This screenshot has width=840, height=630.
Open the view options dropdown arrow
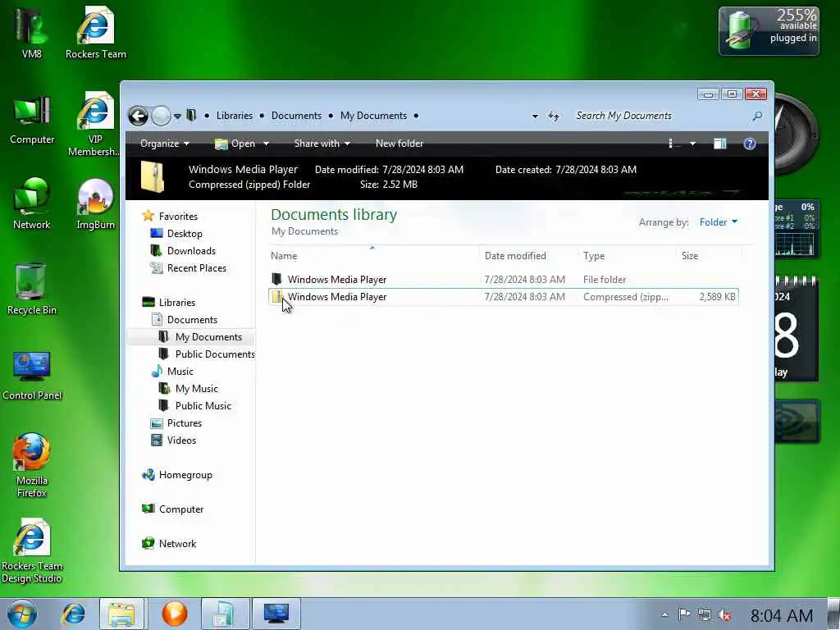coord(692,144)
